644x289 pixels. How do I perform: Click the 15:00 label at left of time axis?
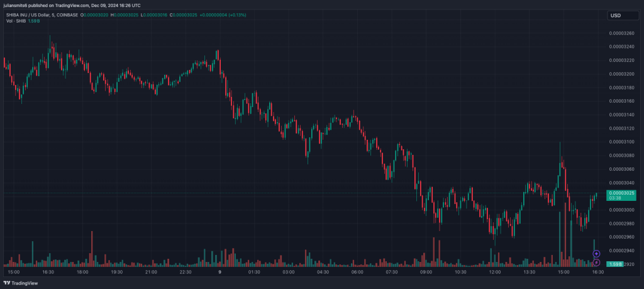pyautogui.click(x=14, y=272)
